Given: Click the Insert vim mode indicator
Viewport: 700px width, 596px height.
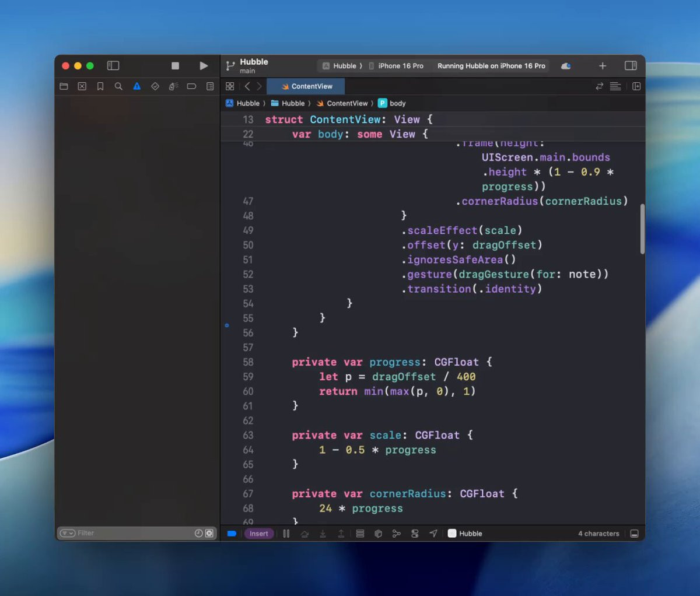Looking at the screenshot, I should [259, 534].
